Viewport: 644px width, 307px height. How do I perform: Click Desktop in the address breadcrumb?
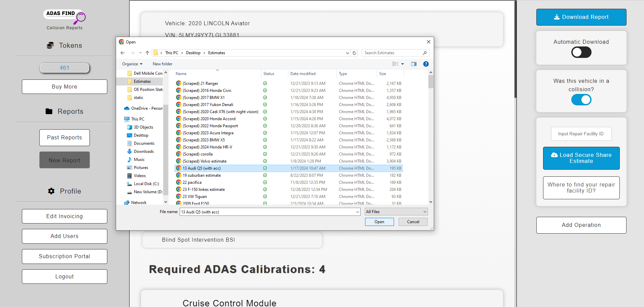click(x=193, y=53)
